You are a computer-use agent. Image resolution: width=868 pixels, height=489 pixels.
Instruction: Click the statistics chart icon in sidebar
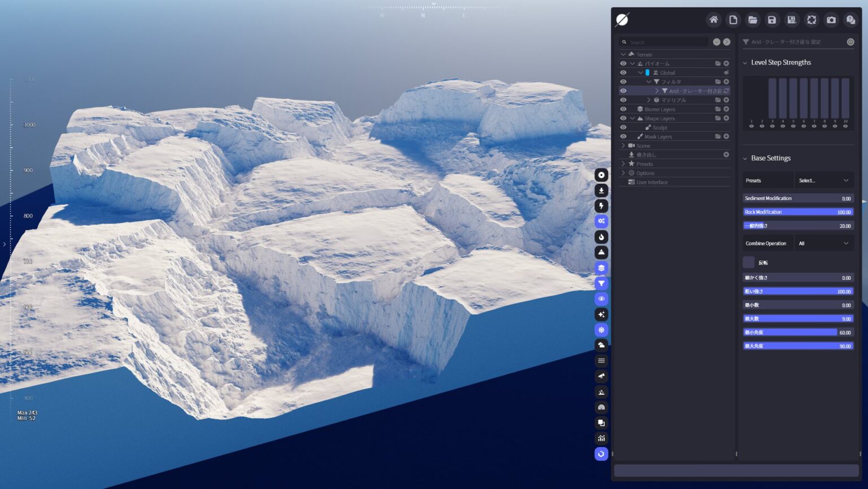601,438
